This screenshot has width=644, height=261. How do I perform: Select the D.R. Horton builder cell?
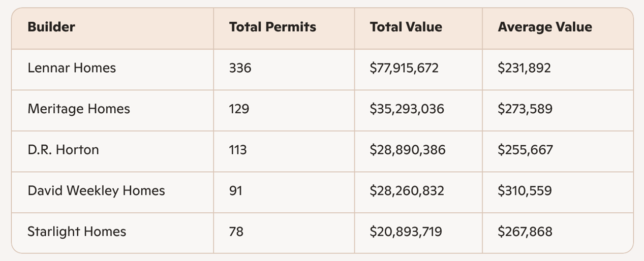coord(63,150)
